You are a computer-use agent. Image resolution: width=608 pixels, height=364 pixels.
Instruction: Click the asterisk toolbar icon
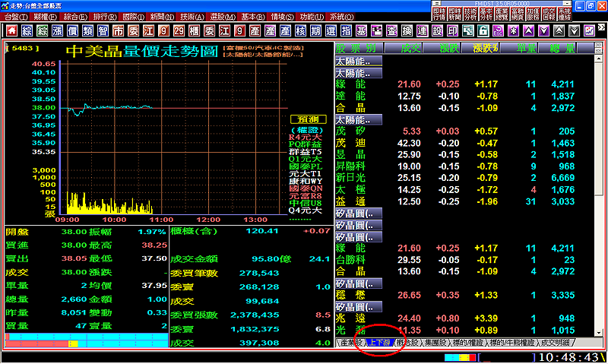(514, 30)
